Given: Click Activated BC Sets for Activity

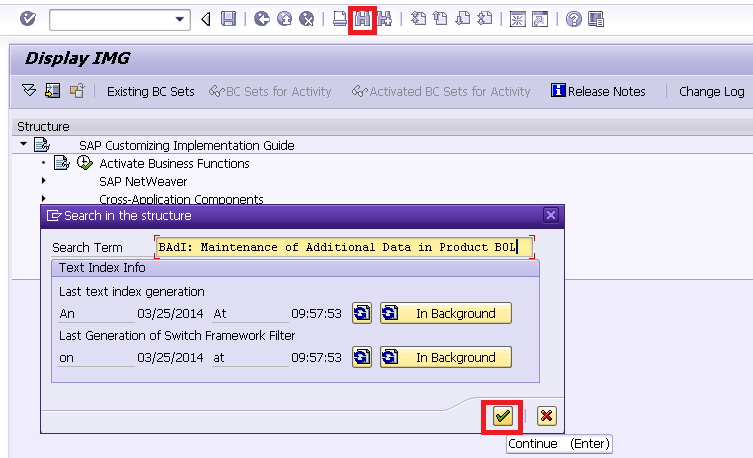Looking at the screenshot, I should 441,91.
